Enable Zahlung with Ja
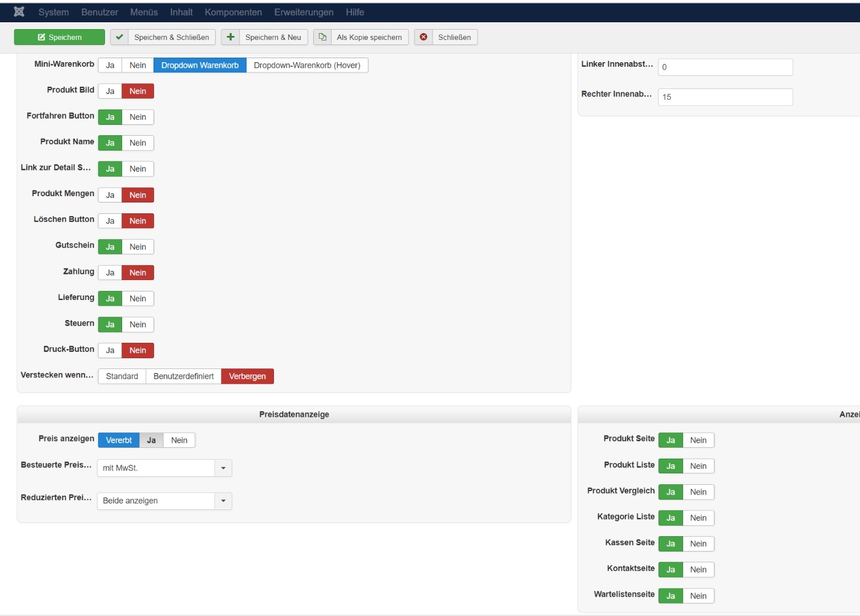The width and height of the screenshot is (860, 616). coord(110,273)
